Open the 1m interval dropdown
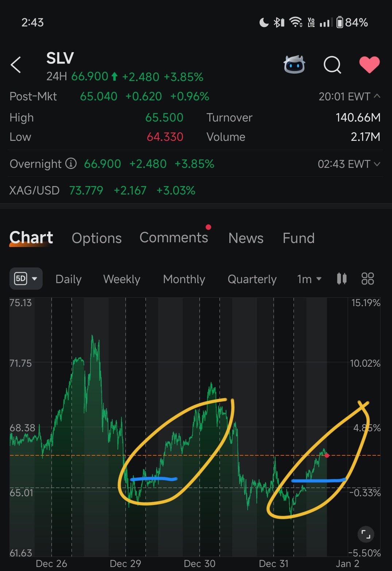Screen dimensions: 392x571 pos(309,279)
